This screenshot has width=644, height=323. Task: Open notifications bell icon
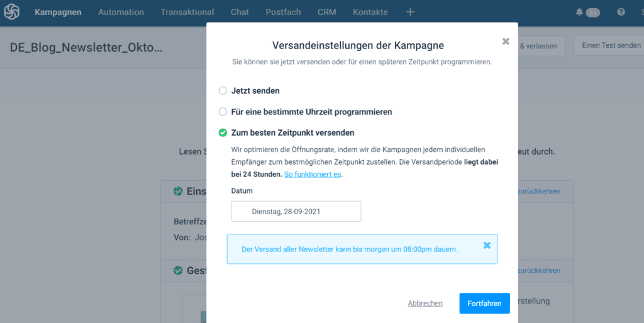click(579, 12)
